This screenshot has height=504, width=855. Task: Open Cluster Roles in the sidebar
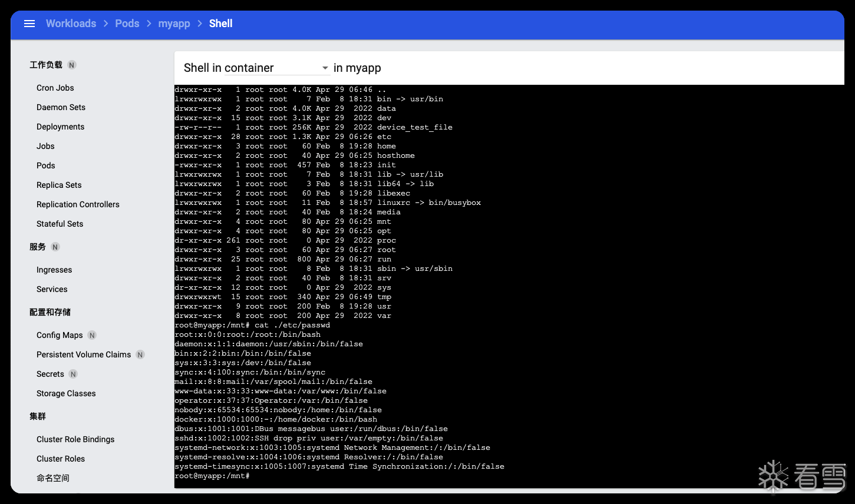(x=61, y=459)
